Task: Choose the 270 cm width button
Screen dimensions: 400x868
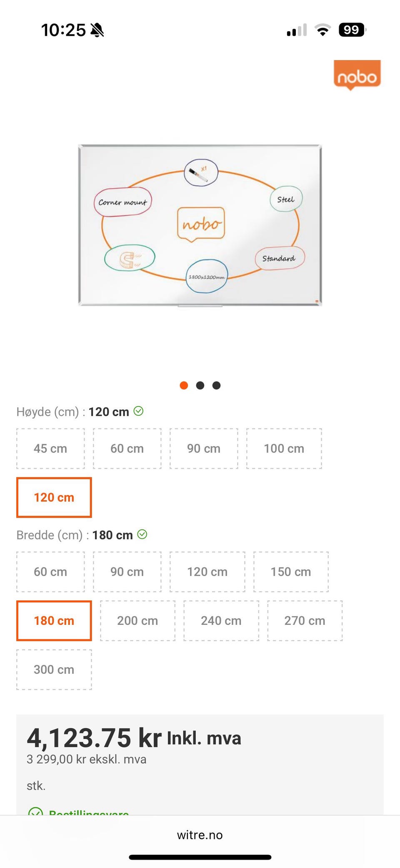Action: pos(305,621)
